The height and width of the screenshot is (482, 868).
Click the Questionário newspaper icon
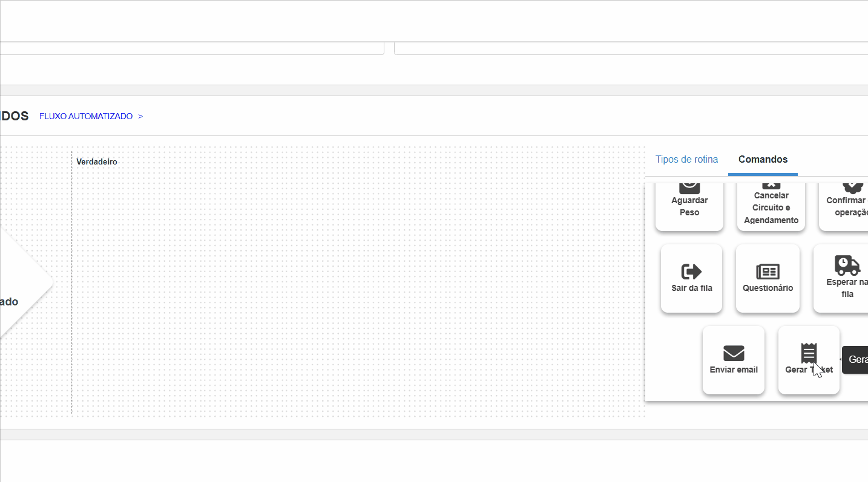pyautogui.click(x=768, y=272)
